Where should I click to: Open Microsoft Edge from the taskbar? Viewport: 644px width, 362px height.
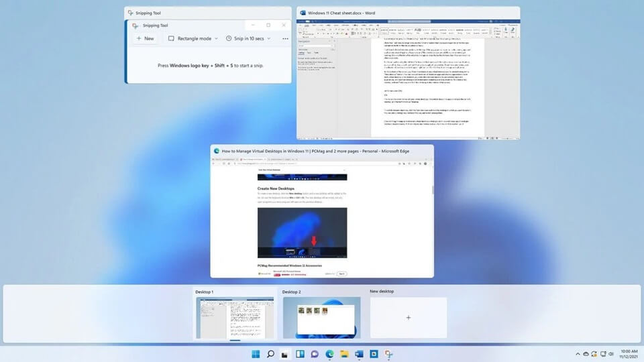(329, 354)
